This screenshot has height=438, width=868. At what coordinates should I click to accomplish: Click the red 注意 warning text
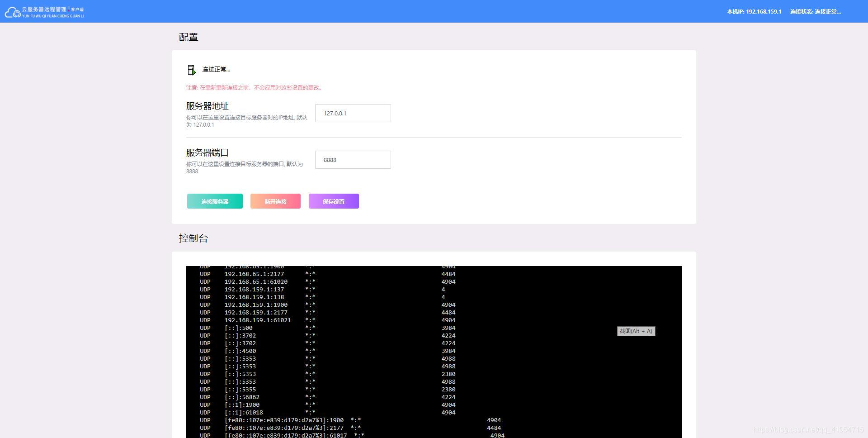coord(255,88)
